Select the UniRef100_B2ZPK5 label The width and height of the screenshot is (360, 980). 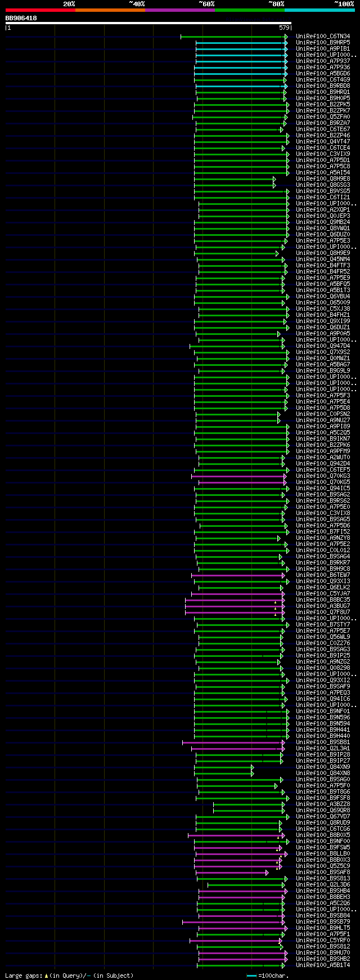coord(323,105)
